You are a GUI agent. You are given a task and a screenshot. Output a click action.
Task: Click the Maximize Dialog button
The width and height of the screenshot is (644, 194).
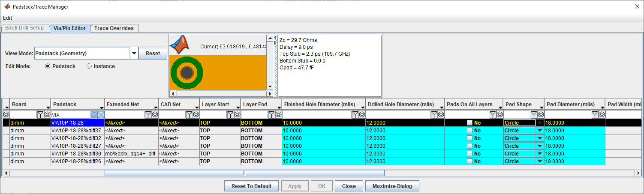tap(392, 186)
